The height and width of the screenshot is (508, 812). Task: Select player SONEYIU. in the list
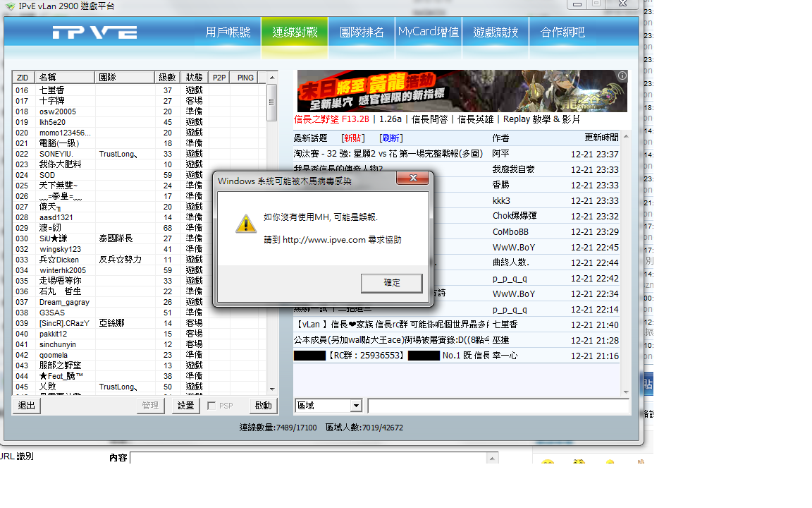pos(140,154)
